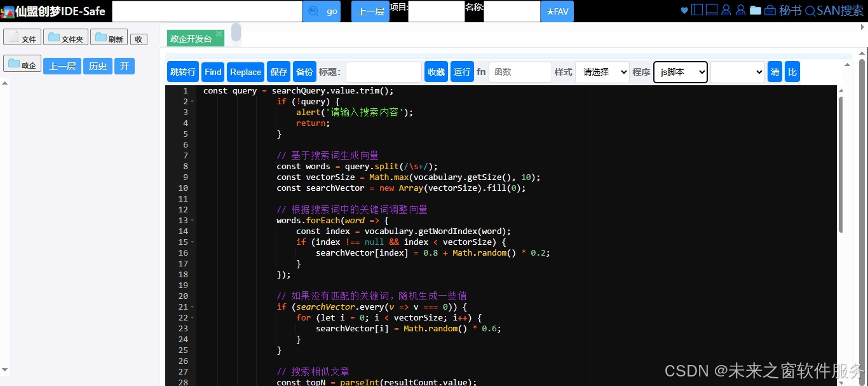
Task: Click the 标题 title input field
Action: click(384, 72)
